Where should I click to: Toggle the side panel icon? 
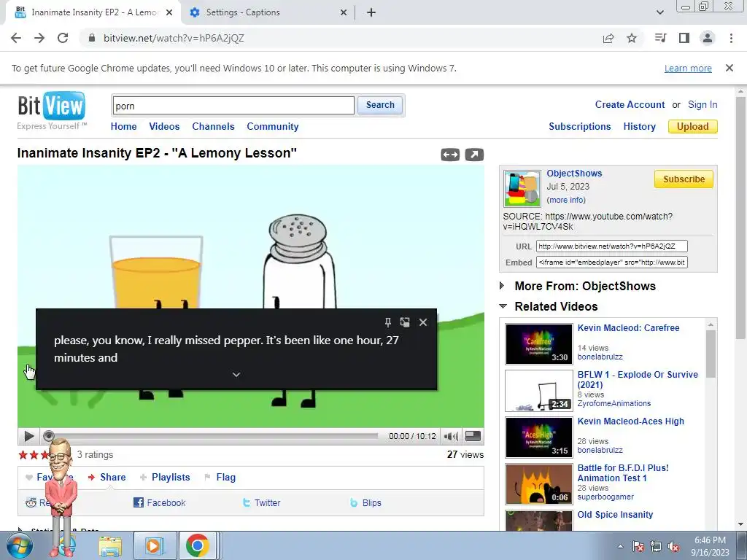(x=684, y=38)
